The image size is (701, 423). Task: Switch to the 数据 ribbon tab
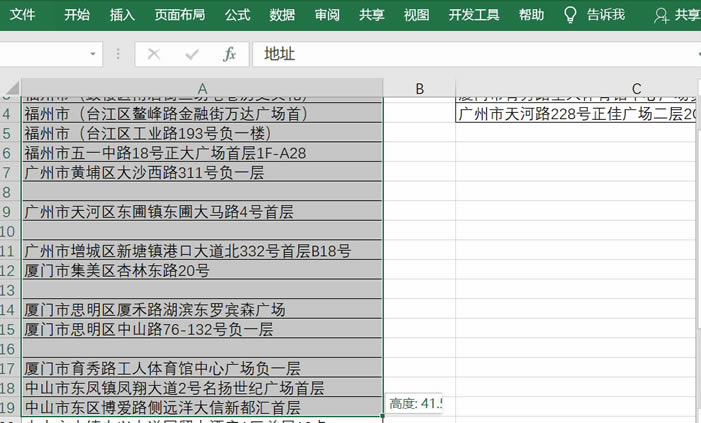pyautogui.click(x=282, y=15)
